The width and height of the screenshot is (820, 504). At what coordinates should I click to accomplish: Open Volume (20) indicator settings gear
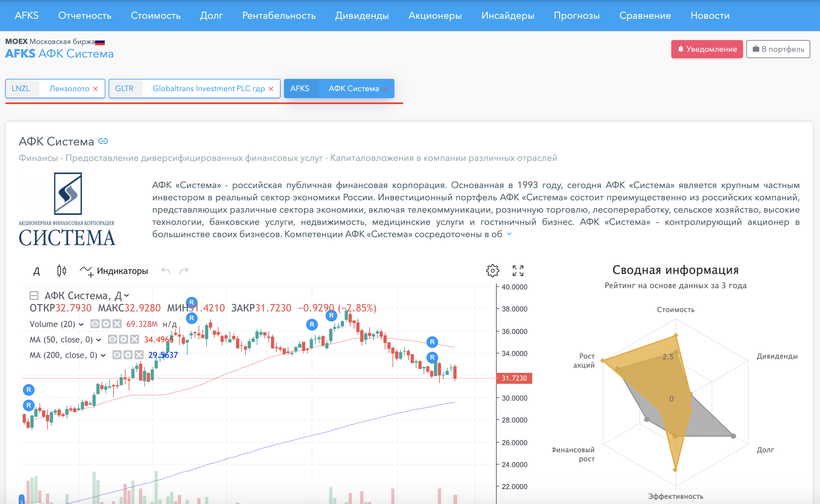106,324
